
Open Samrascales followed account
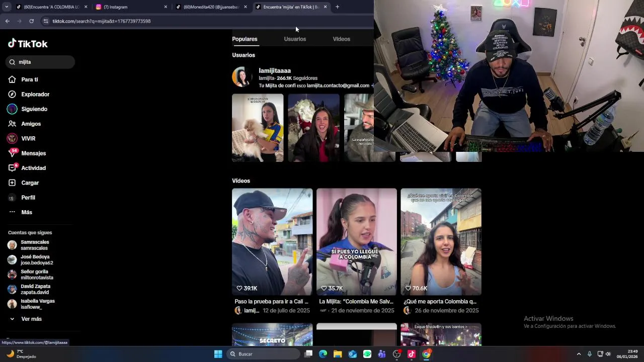[x=35, y=245]
